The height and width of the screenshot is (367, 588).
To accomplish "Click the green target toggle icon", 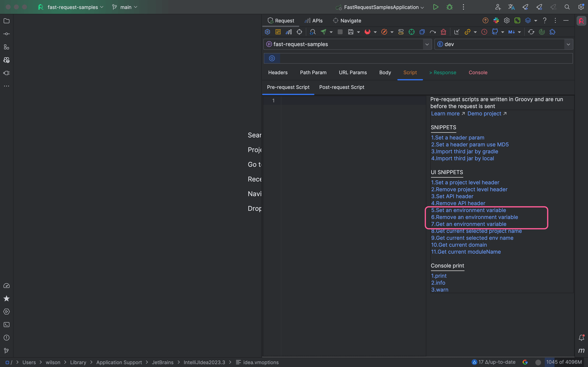I will tap(411, 32).
